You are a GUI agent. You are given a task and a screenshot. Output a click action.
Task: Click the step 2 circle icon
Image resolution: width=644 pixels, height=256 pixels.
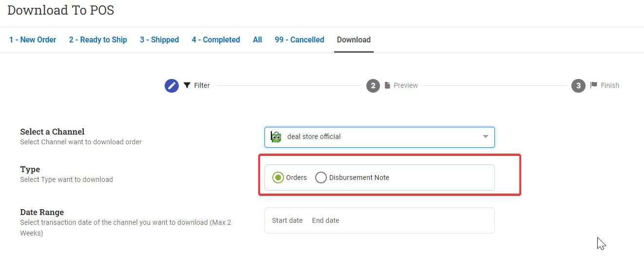tap(373, 86)
